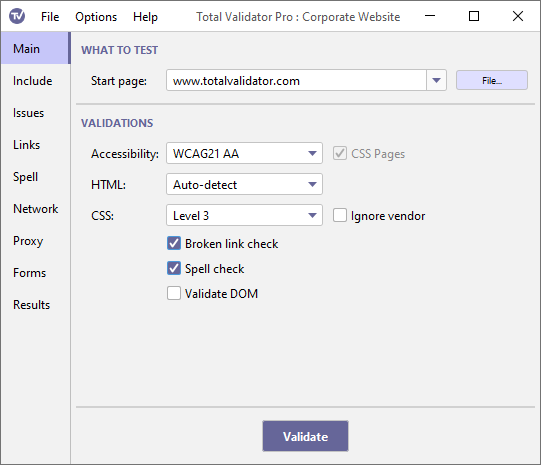Viewport: 541px width, 465px height.
Task: Click the Total Validator logo icon
Action: point(17,16)
